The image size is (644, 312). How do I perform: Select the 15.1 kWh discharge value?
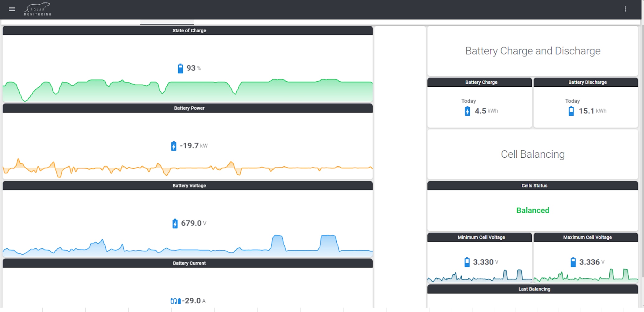point(586,111)
